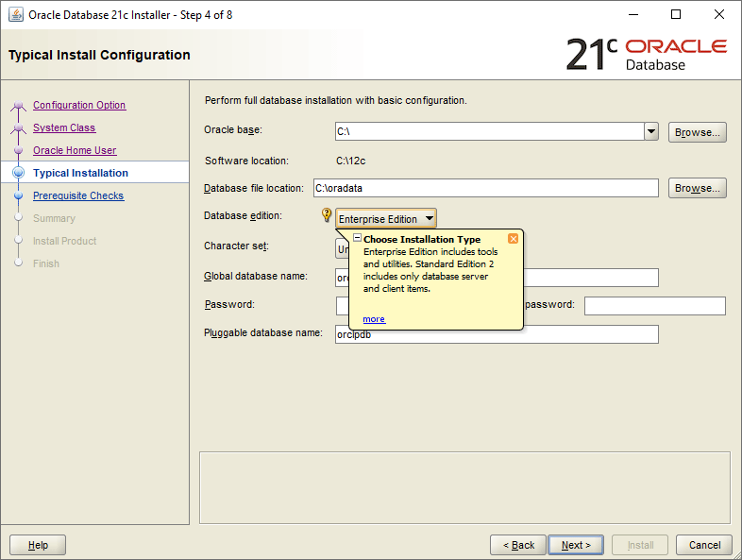Click the Cancel button
Screen dimensions: 742x560
pos(704,545)
